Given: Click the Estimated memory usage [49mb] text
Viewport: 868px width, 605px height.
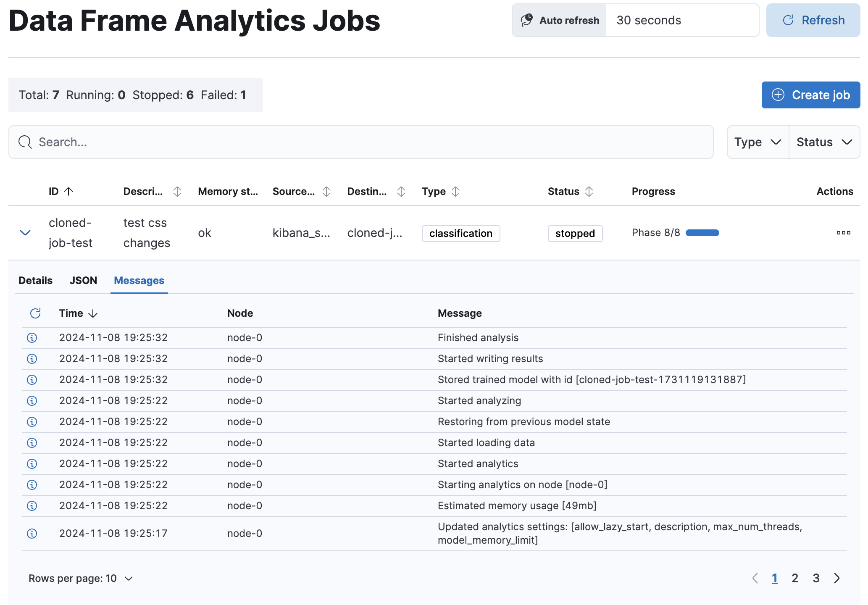Looking at the screenshot, I should 517,506.
